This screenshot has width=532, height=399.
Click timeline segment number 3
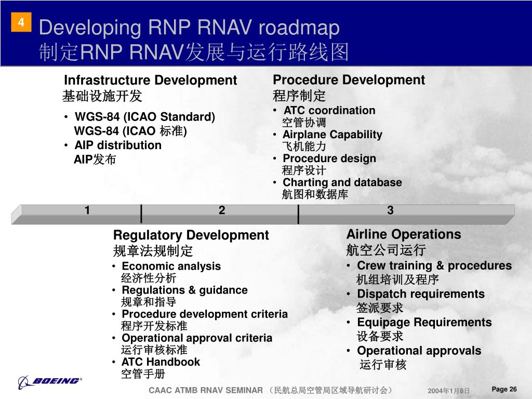pos(391,210)
